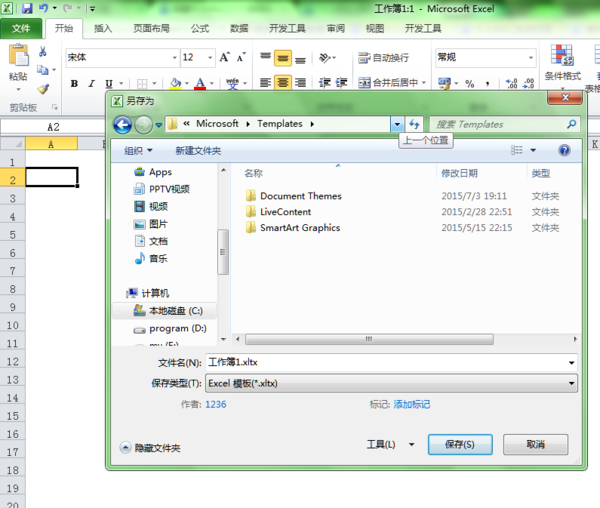The image size is (600, 508).
Task: Open the view options dropdown arrow
Action: point(533,150)
